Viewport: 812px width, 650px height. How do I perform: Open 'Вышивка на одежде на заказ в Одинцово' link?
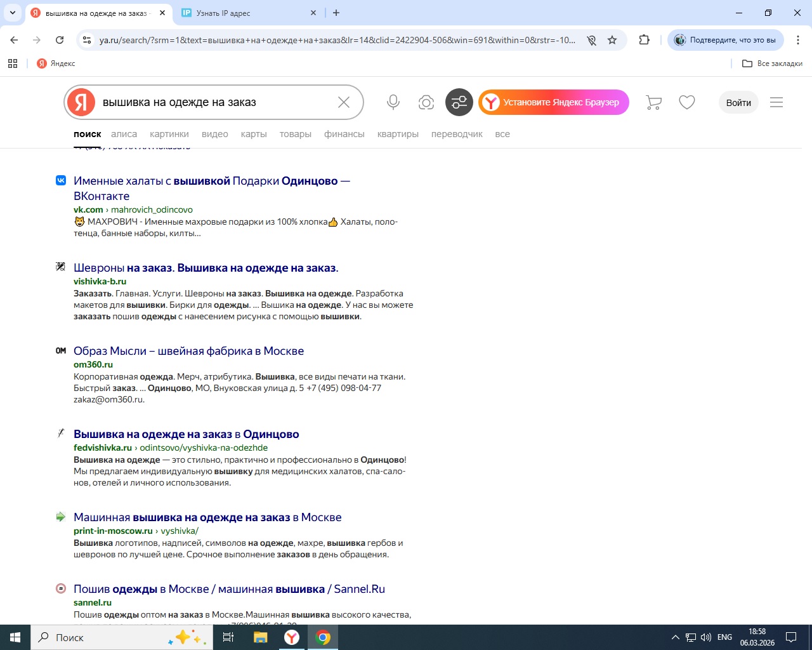coord(187,434)
